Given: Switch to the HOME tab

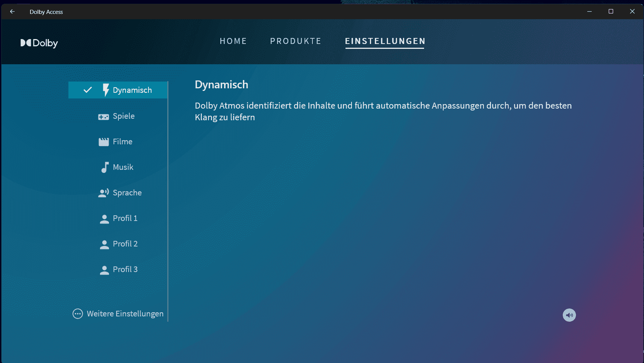Looking at the screenshot, I should [x=233, y=41].
